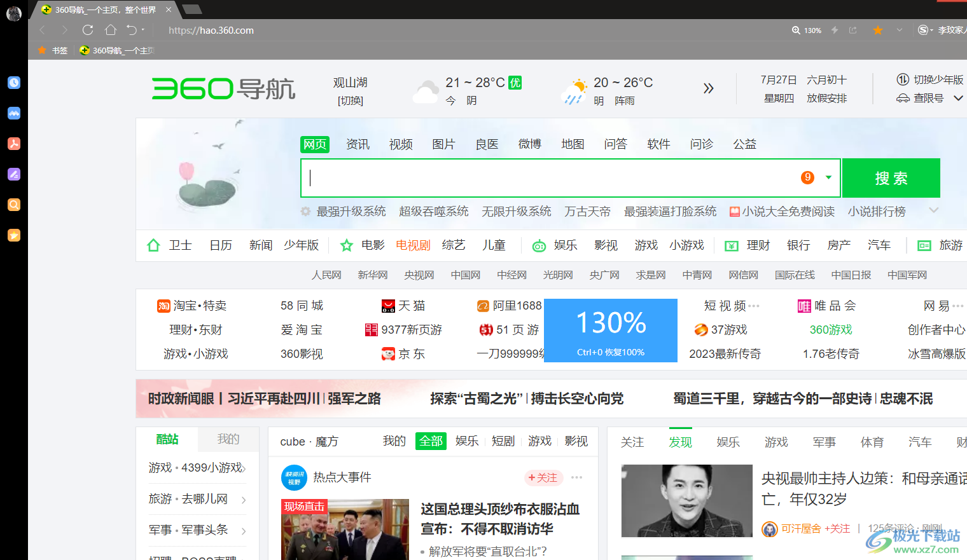
Task: Open a new tab with plus button
Action: pyautogui.click(x=191, y=9)
